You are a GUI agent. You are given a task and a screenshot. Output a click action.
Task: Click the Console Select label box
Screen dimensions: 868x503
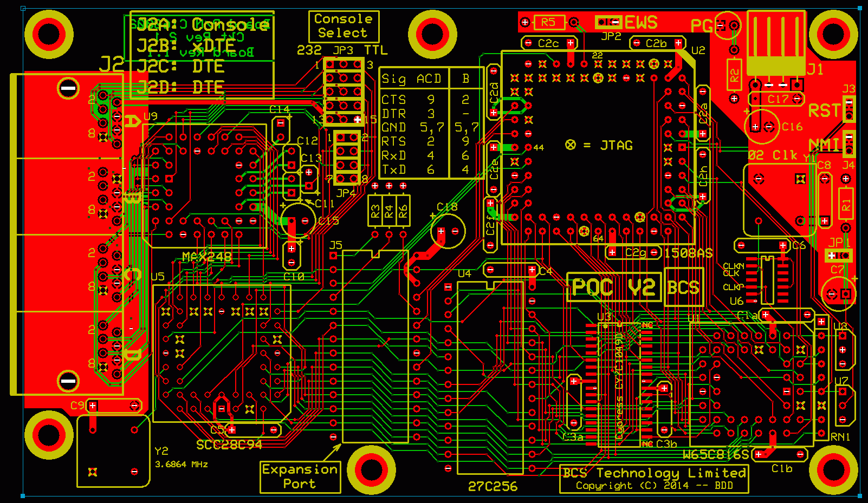[344, 26]
